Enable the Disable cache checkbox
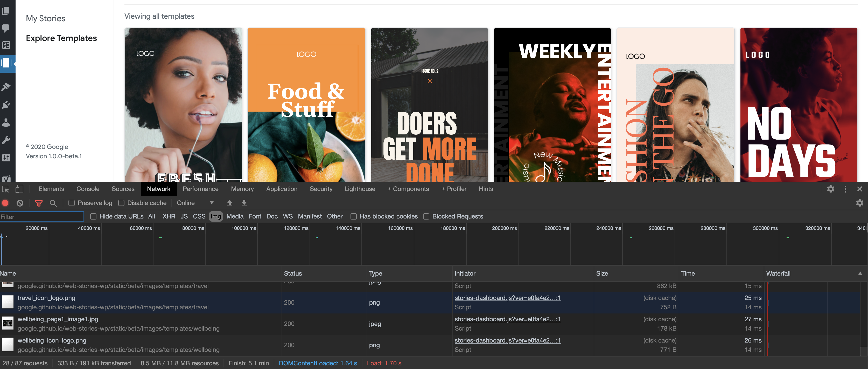Image resolution: width=868 pixels, height=369 pixels. coord(121,203)
